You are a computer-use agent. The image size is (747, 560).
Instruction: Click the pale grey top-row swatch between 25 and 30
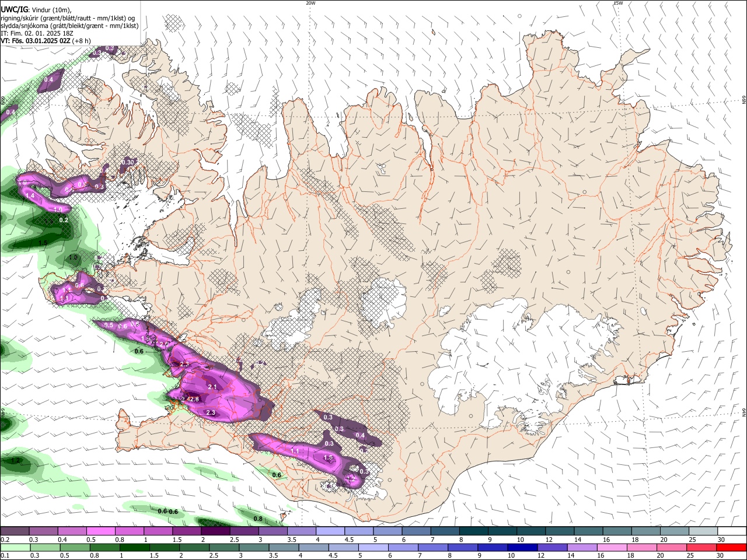(x=703, y=531)
